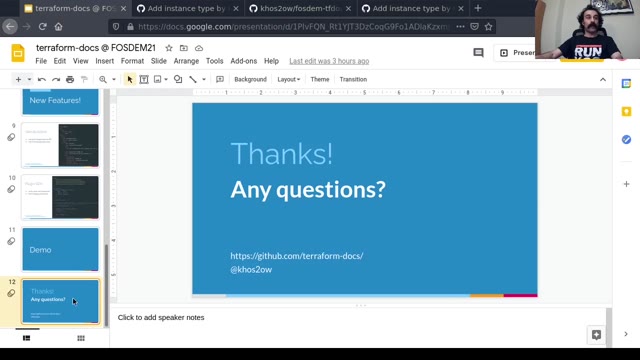Open the Format menu
The image size is (640, 360).
click(x=132, y=61)
